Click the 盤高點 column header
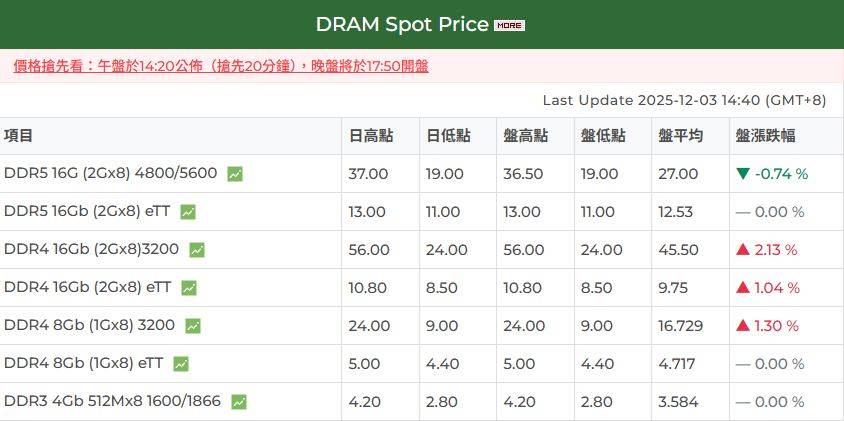This screenshot has width=844, height=421. [x=524, y=136]
